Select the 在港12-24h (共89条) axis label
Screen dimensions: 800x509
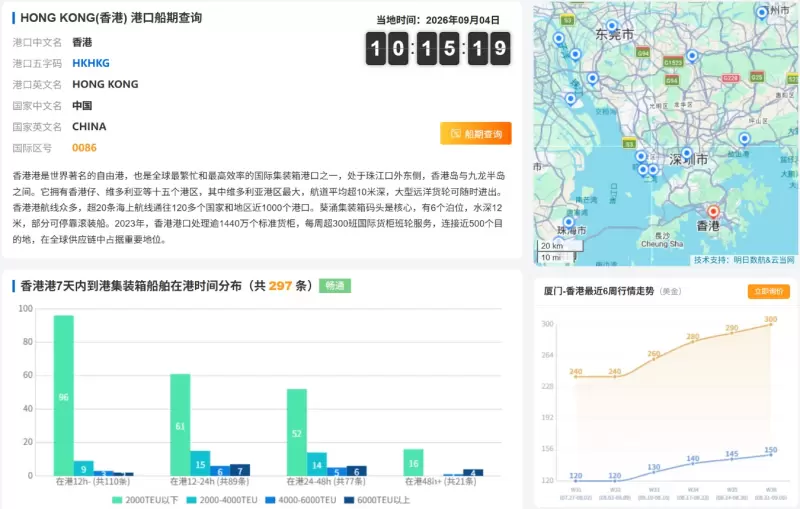coord(210,481)
